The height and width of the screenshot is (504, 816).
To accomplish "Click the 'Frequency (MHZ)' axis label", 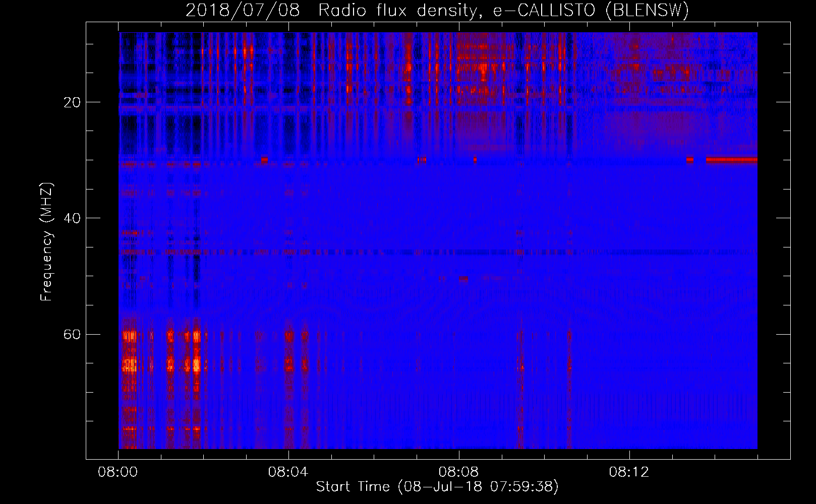I will click(x=46, y=242).
